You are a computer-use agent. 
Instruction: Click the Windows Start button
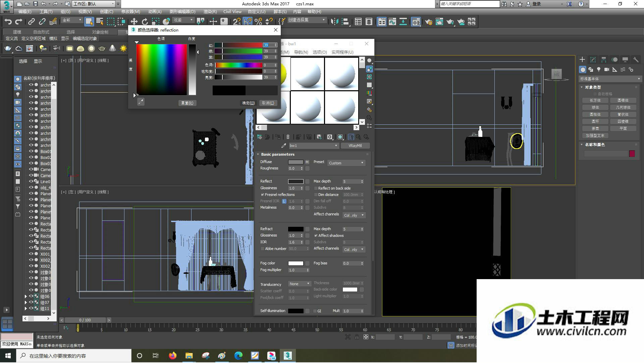(x=8, y=356)
